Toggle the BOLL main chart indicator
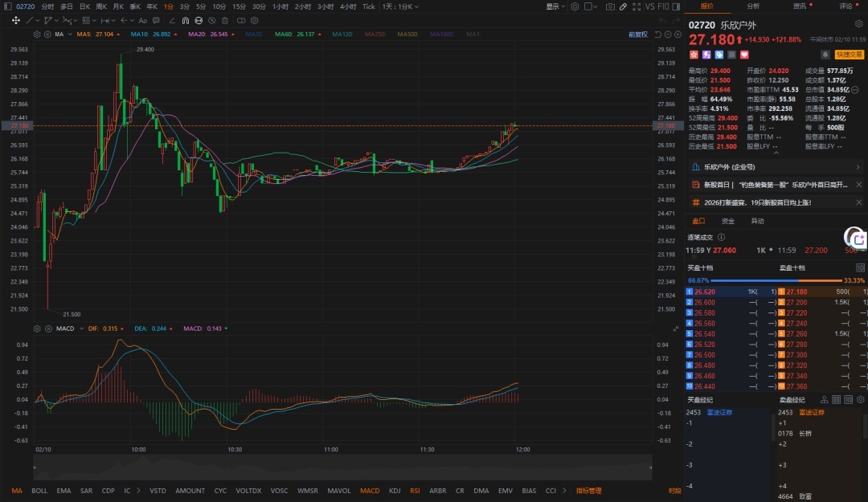This screenshot has height=502, width=868. [x=39, y=490]
